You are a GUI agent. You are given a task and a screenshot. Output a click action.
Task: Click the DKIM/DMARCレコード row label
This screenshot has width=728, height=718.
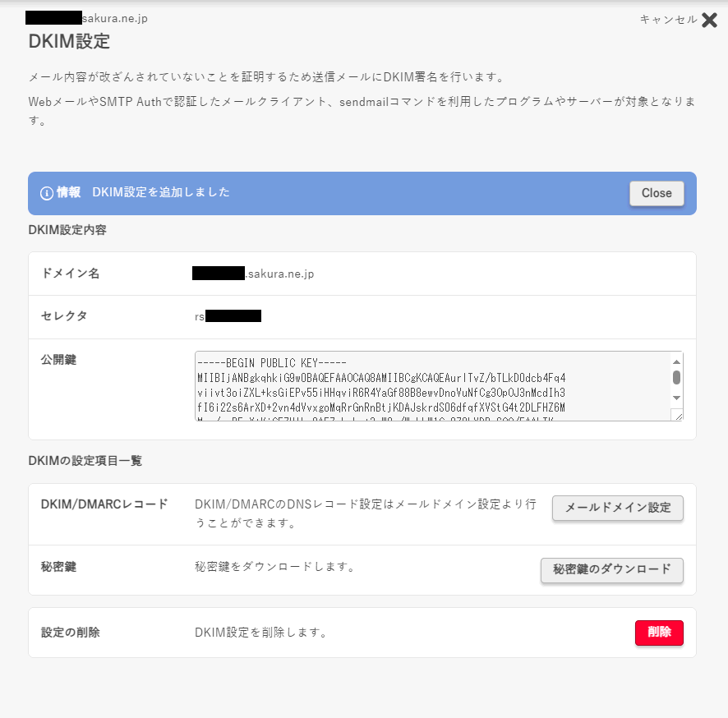tap(104, 504)
